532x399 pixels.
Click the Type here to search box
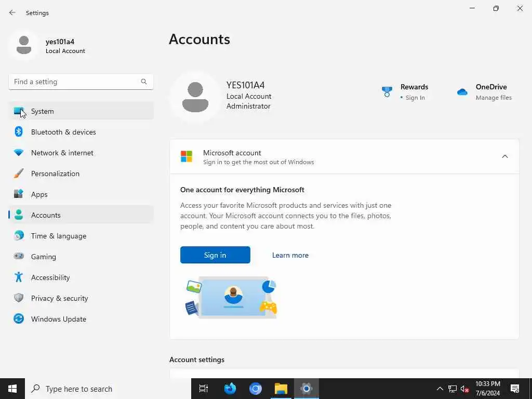pos(108,389)
